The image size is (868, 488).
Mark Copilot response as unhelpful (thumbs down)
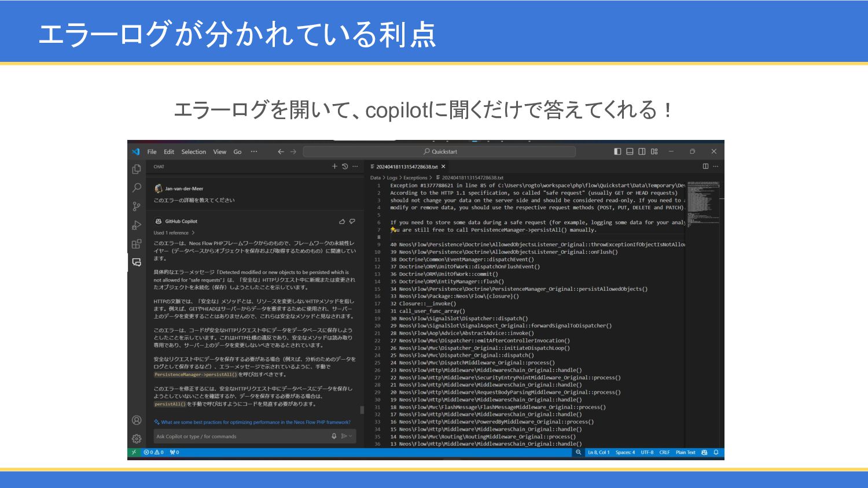click(352, 221)
